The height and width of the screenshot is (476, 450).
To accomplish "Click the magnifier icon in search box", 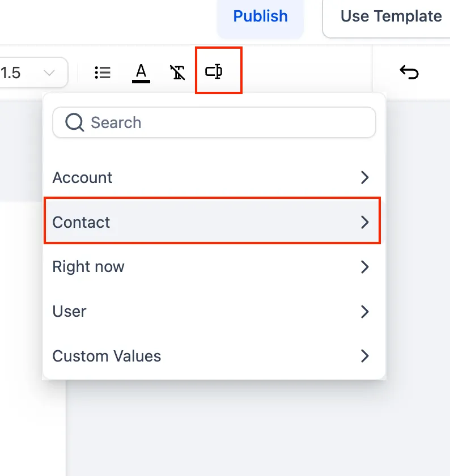I will [x=74, y=122].
